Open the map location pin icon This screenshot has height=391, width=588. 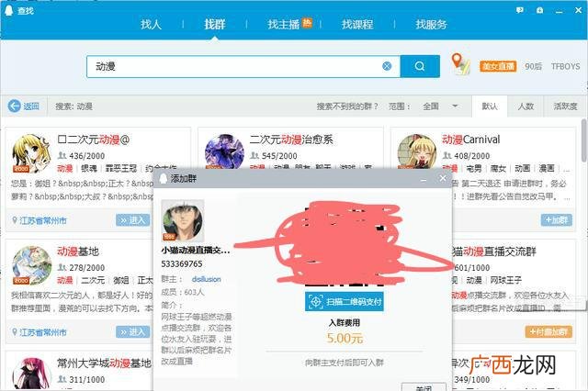click(x=460, y=64)
